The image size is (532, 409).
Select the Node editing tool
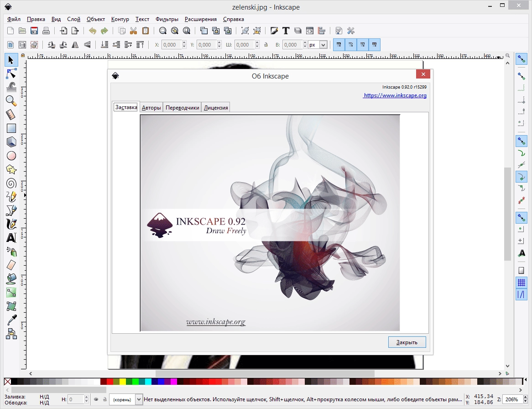(x=11, y=73)
